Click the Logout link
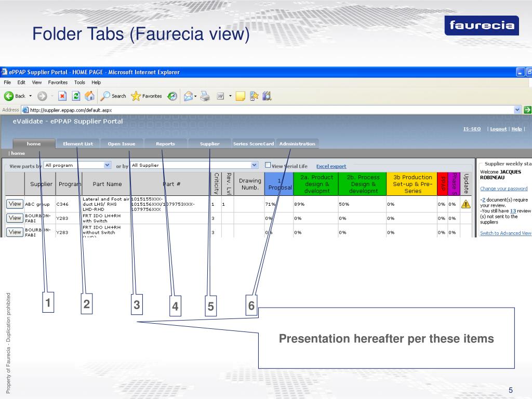The image size is (532, 399). pyautogui.click(x=498, y=129)
